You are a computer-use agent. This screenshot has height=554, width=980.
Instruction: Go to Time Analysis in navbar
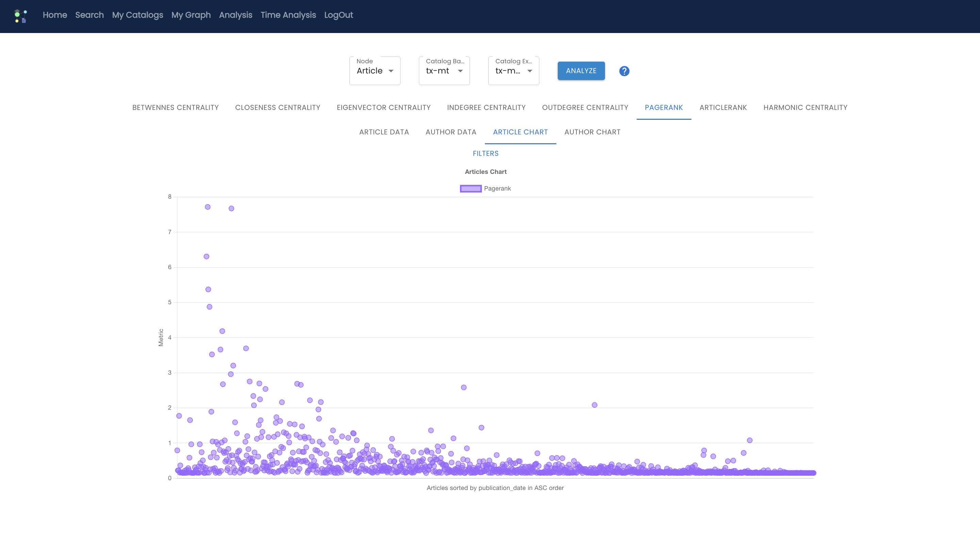[x=288, y=15]
